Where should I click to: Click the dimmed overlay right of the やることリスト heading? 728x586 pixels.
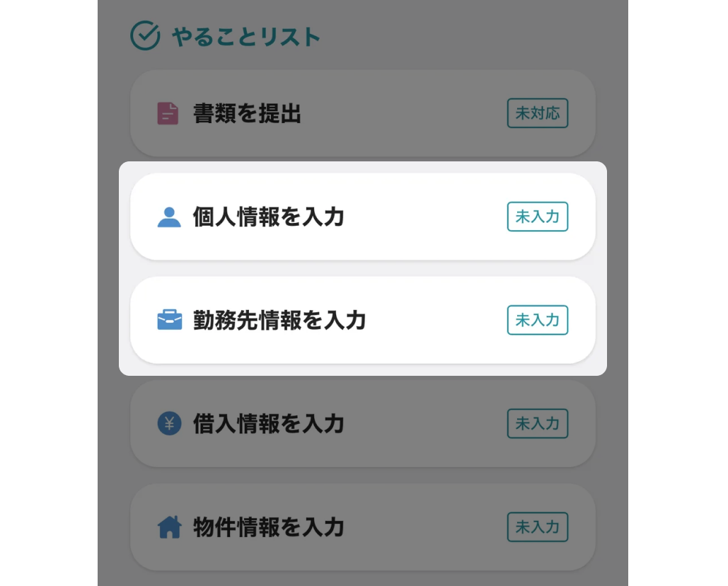(460, 37)
